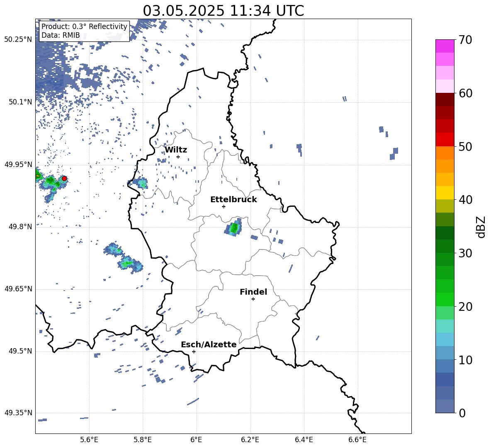Click the colorbar tick label 40
This screenshot has height=448, width=491.
465,200
